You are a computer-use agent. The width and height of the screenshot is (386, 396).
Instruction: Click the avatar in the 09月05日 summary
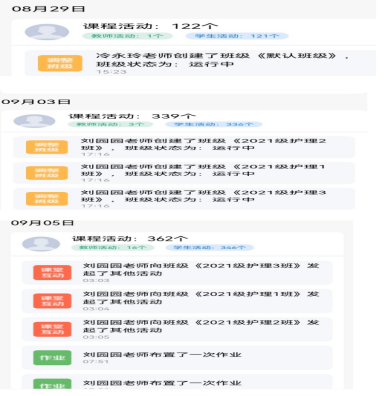tap(41, 244)
